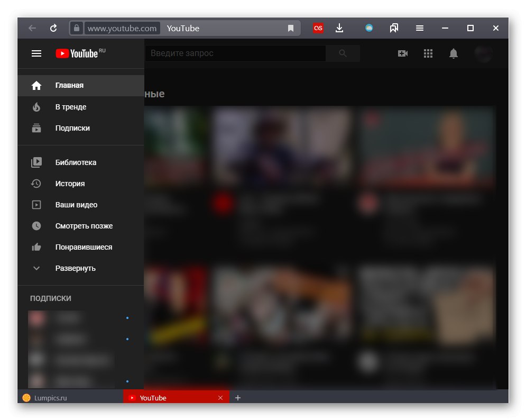Toggle the YouTube hamburger guide menu

[36, 53]
